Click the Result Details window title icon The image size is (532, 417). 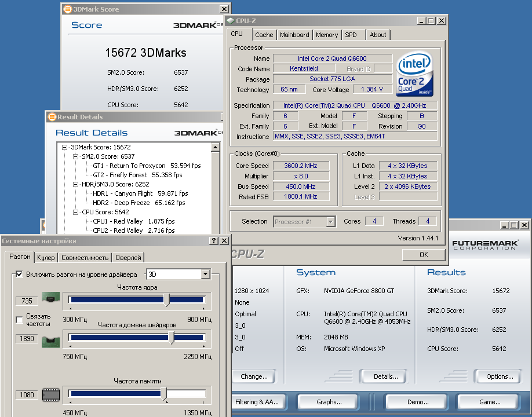(52, 117)
